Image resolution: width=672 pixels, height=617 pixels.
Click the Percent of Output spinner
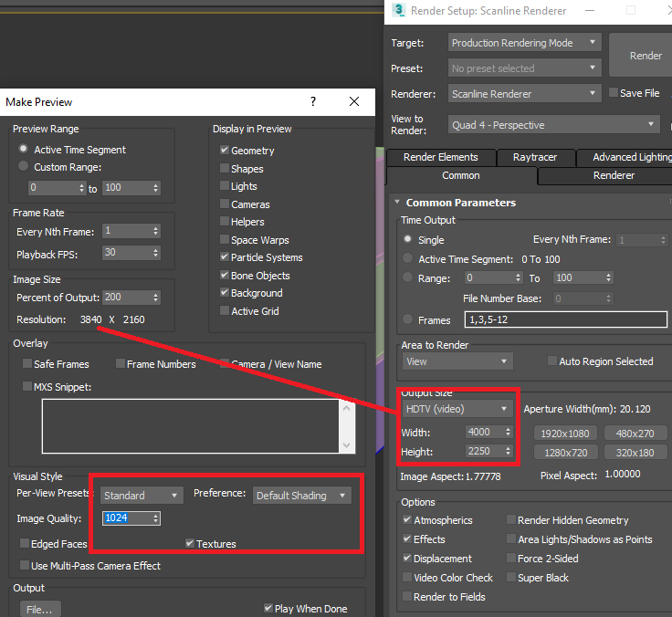155,298
